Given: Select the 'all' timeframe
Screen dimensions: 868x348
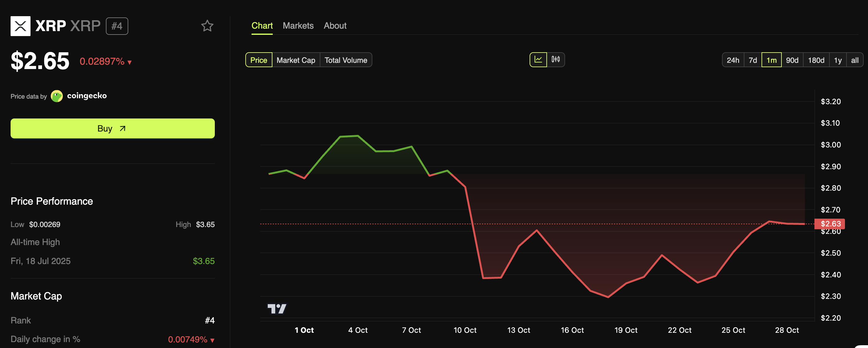Looking at the screenshot, I should tap(855, 60).
